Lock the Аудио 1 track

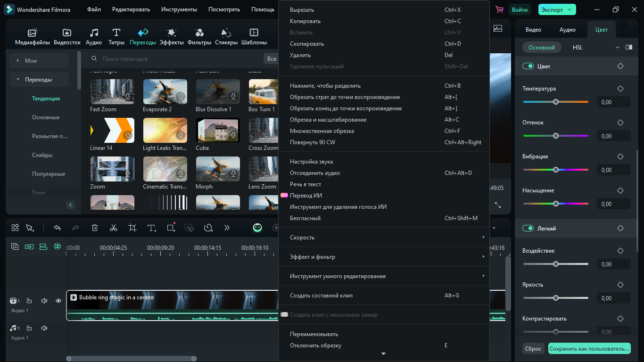tap(29, 328)
